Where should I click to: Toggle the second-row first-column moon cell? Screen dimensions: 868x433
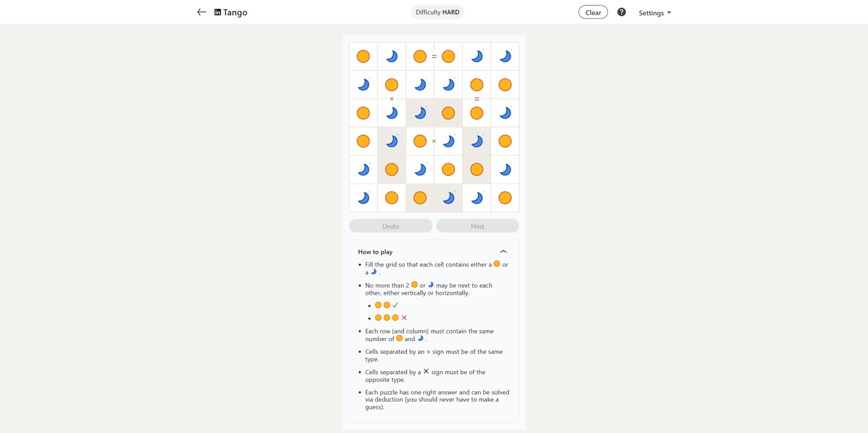tap(363, 85)
